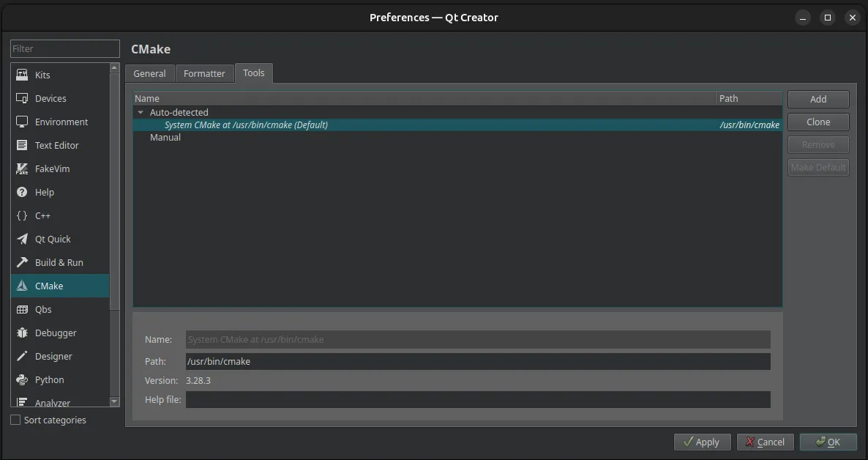
Task: Open the Kits settings icon
Action: tap(22, 75)
